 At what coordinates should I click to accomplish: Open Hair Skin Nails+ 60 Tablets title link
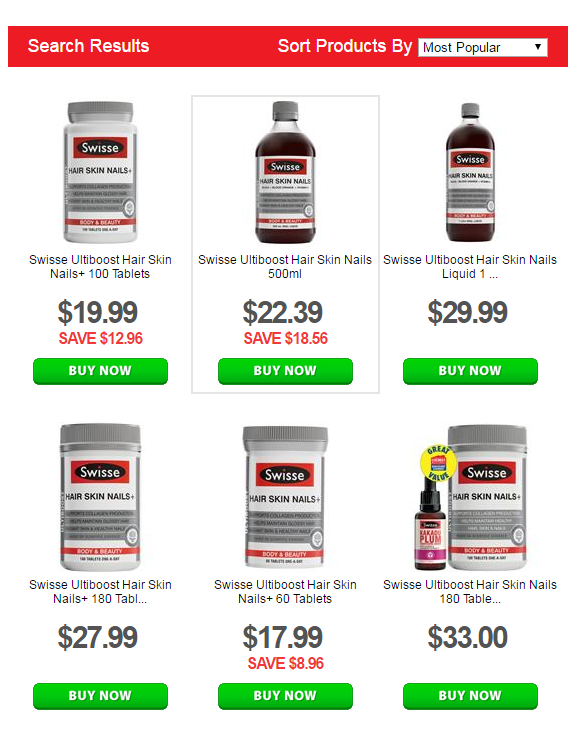point(285,592)
